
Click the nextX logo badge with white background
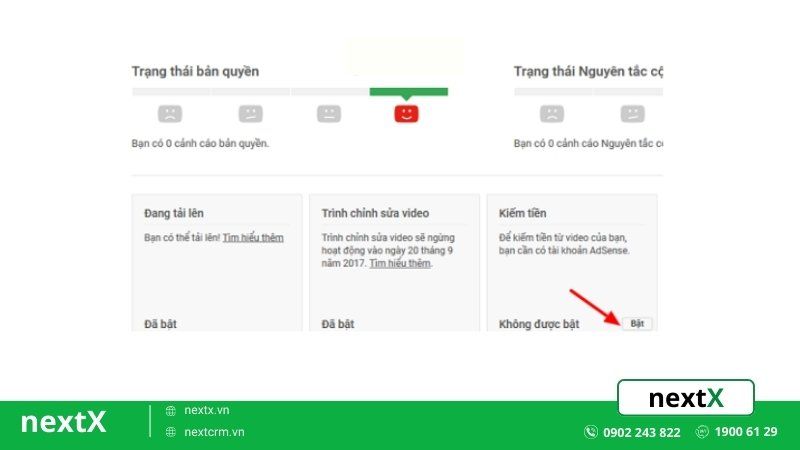coord(686,397)
